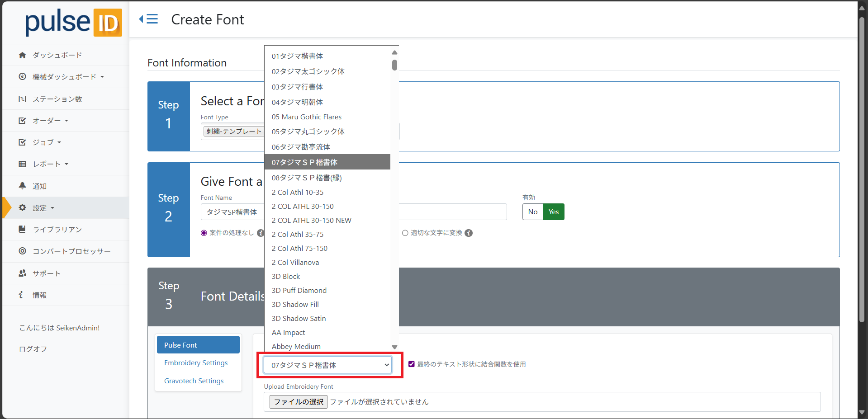Viewport: 868px width, 419px height.
Task: Click the book icon beside ライブラリアン
Action: click(22, 229)
